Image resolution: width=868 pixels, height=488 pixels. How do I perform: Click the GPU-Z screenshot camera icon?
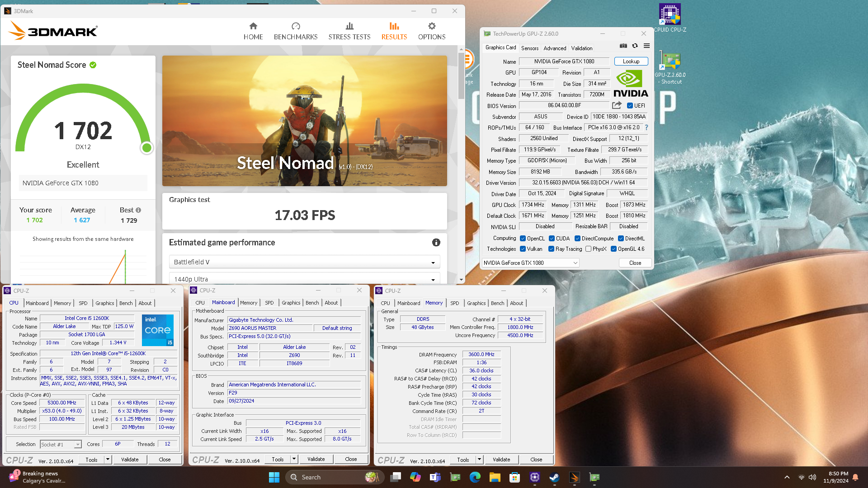coord(623,46)
